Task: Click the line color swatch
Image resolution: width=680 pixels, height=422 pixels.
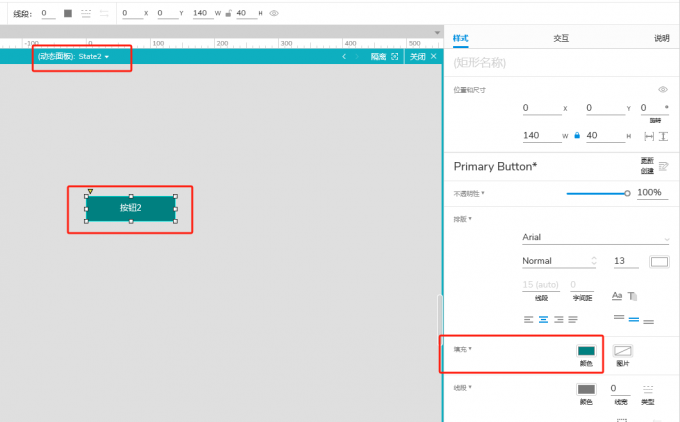Action: 586,389
